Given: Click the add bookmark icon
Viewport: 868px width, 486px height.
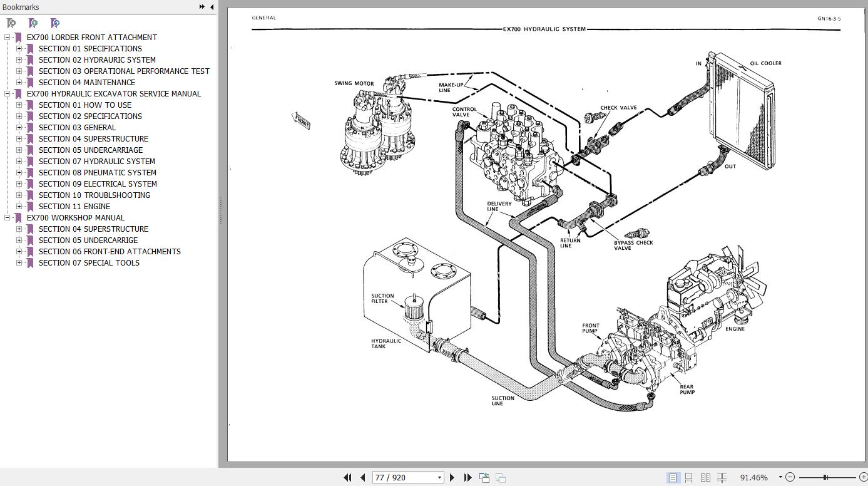Looking at the screenshot, I should (33, 23).
